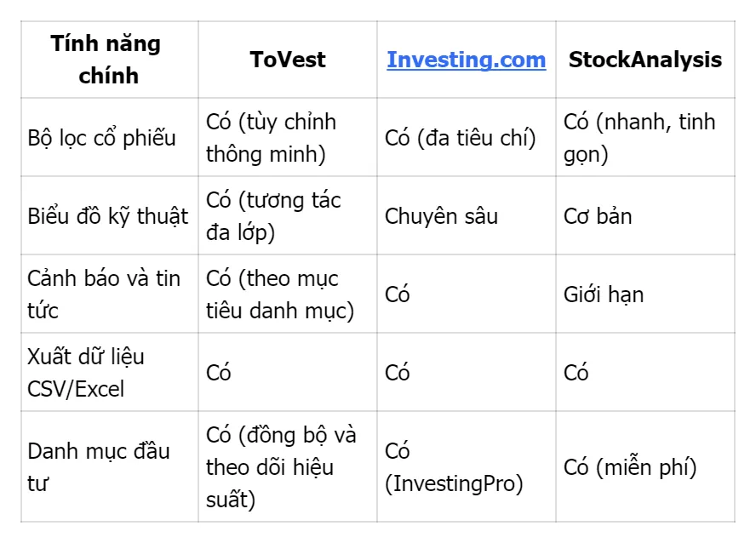
Task: Select the 'Xuất dữ liệu CSV/Excel' row label
Action: click(86, 373)
